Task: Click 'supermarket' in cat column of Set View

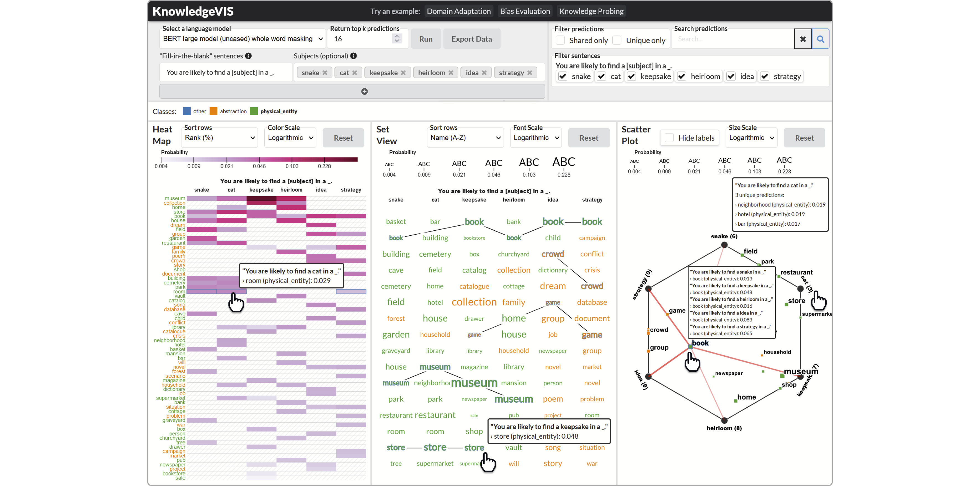Action: pyautogui.click(x=435, y=464)
